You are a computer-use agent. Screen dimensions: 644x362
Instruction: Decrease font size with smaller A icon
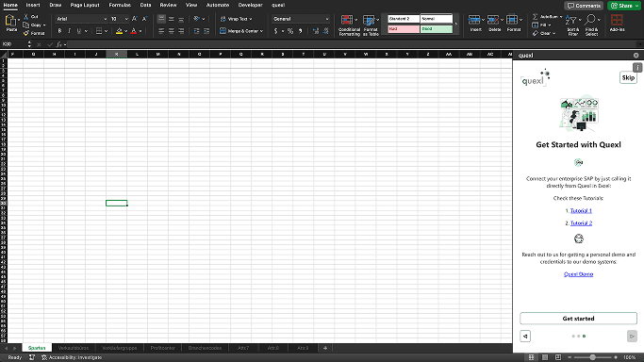coord(144,19)
